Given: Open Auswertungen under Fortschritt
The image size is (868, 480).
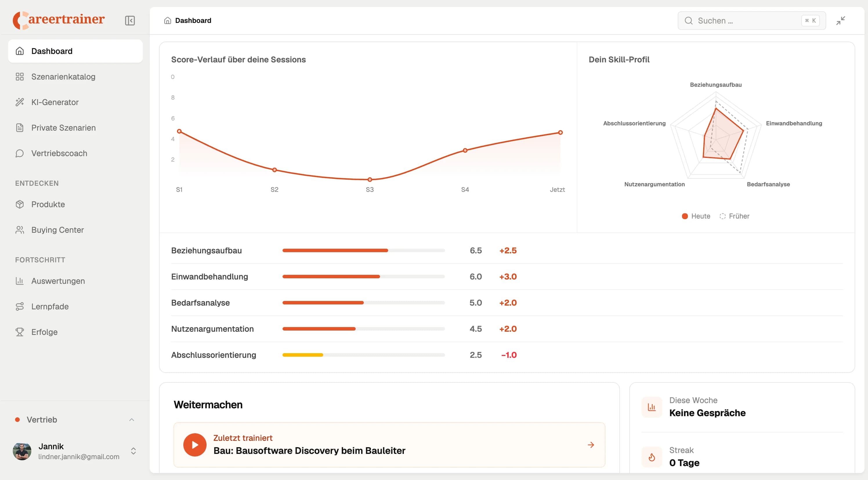Looking at the screenshot, I should [75, 281].
